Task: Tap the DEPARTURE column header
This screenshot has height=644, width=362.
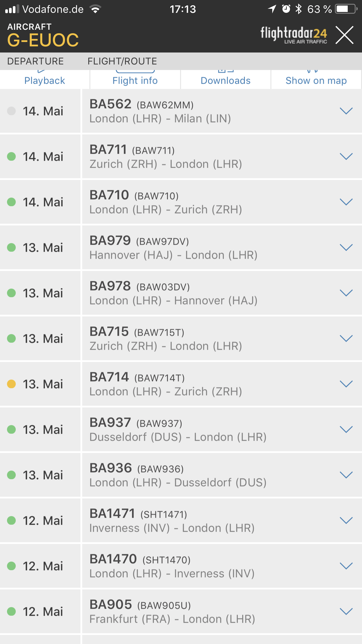Action: tap(36, 61)
